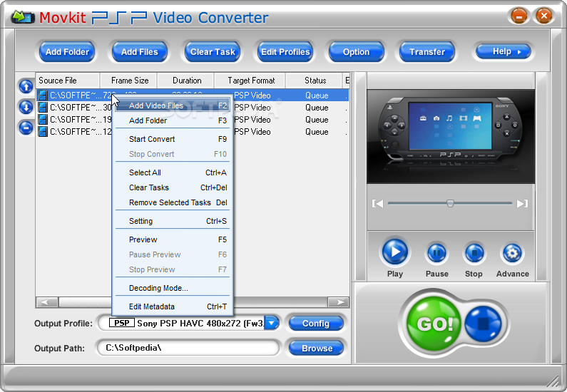Click the PSP device preview image
This screenshot has width=567, height=392.
[x=451, y=137]
